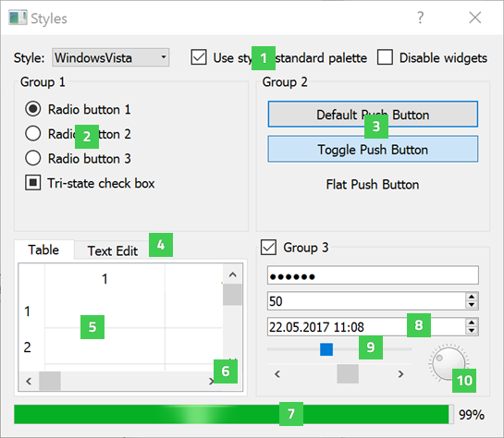
Task: Click the Styles window icon in title bar
Action: [18, 18]
